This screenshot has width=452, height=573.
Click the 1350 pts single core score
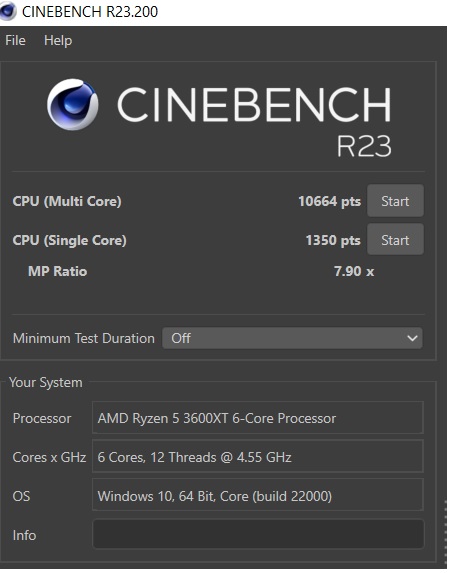tap(333, 240)
